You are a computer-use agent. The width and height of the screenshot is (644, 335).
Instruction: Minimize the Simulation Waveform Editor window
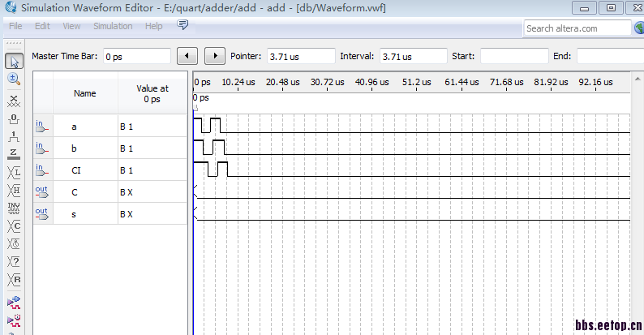[584, 8]
